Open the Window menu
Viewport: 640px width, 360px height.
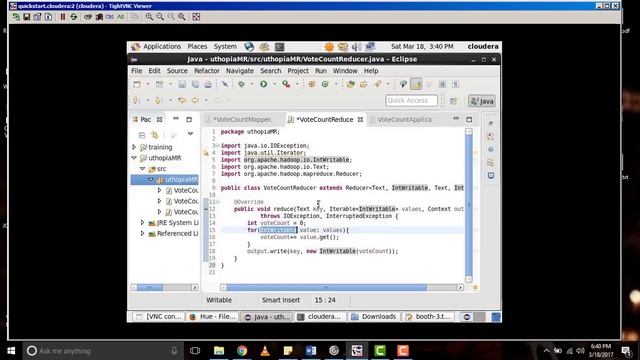click(x=345, y=71)
